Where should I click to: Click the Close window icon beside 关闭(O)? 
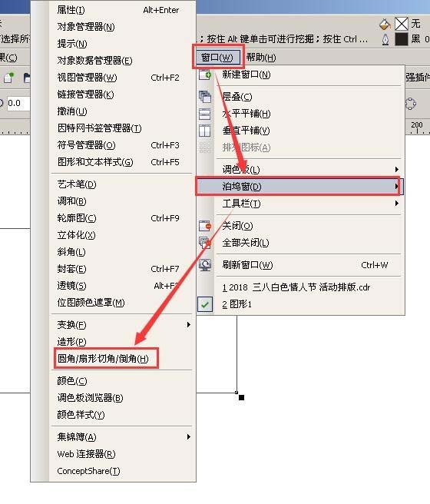tap(205, 226)
